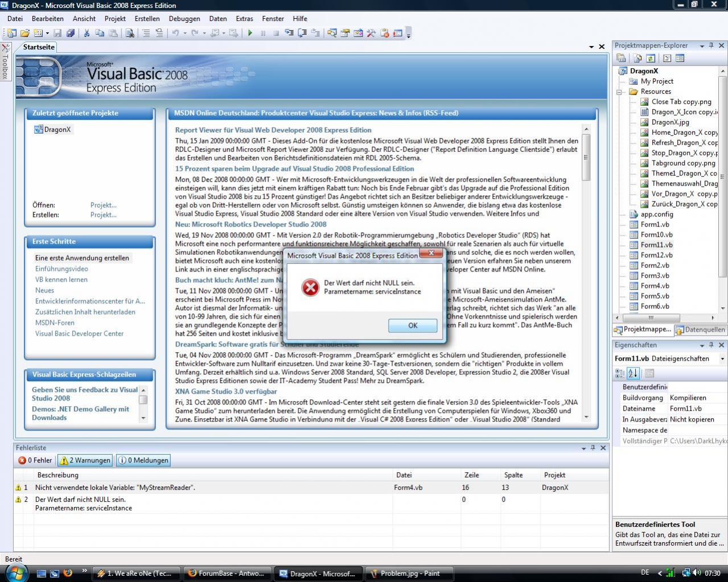The image size is (728, 582).
Task: Toggle the 2 Warnungen filter button
Action: (x=85, y=460)
